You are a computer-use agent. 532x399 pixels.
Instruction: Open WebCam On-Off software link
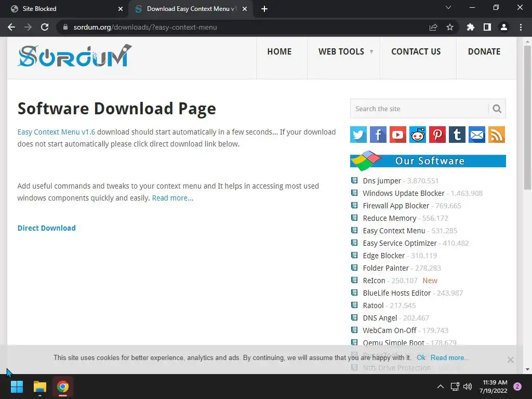(390, 330)
